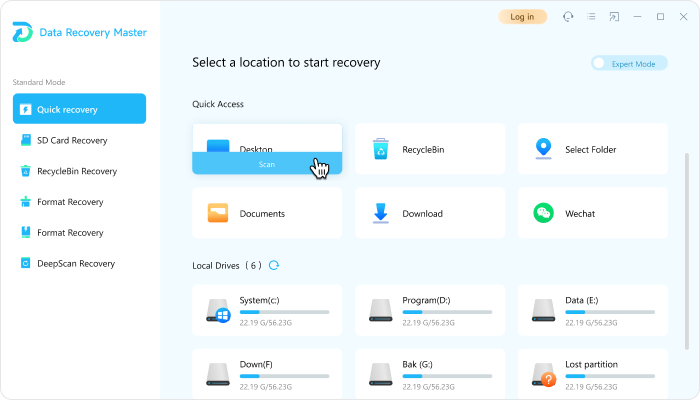Click the mini window mode icon
The width and height of the screenshot is (700, 400).
614,17
